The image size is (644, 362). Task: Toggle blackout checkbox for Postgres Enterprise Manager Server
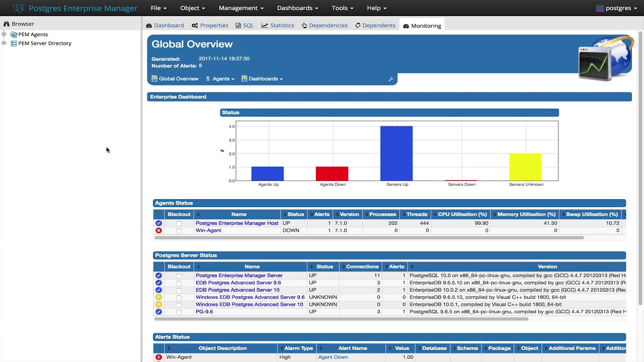[x=179, y=276]
